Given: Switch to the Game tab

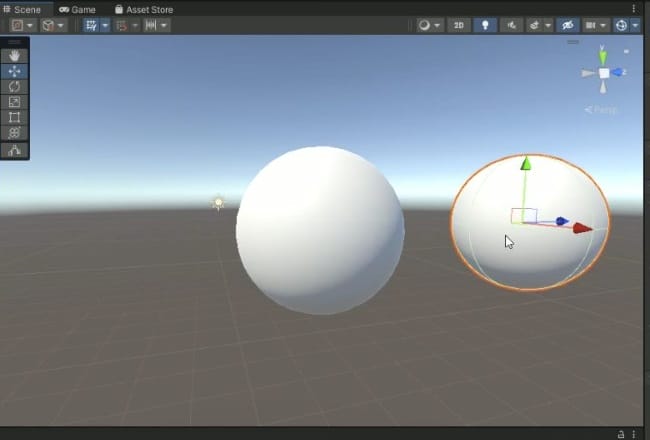Looking at the screenshot, I should [78, 9].
